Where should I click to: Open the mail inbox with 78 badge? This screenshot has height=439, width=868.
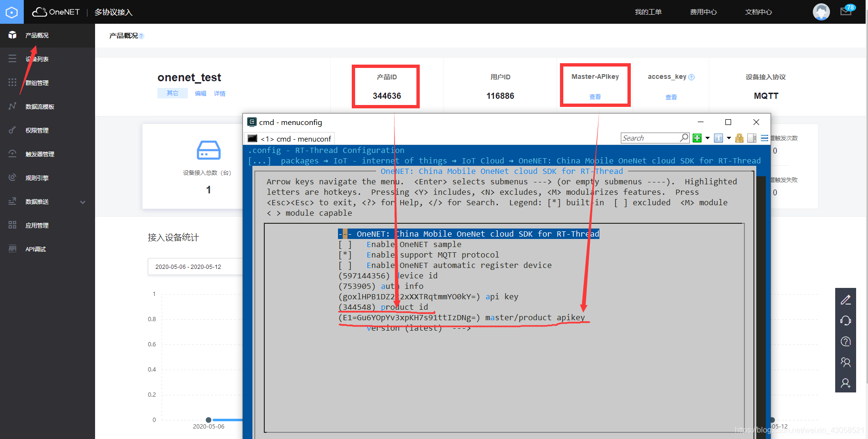coord(847,10)
